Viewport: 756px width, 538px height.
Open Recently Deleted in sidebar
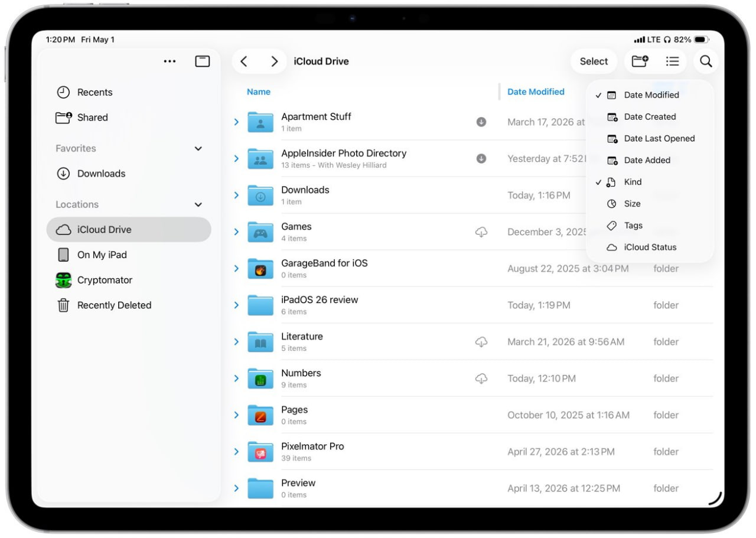pos(129,305)
